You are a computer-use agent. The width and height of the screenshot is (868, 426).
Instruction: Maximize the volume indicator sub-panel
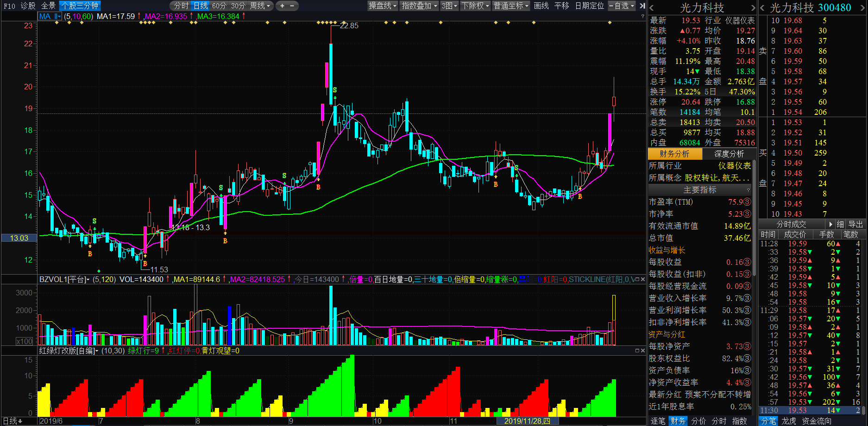(x=637, y=279)
